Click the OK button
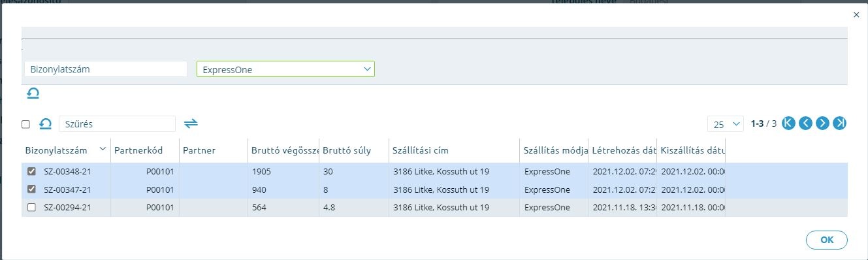 click(x=827, y=240)
